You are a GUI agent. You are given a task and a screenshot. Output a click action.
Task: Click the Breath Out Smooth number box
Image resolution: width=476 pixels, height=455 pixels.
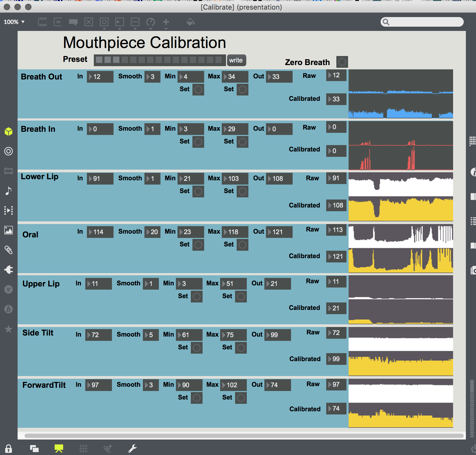(152, 77)
